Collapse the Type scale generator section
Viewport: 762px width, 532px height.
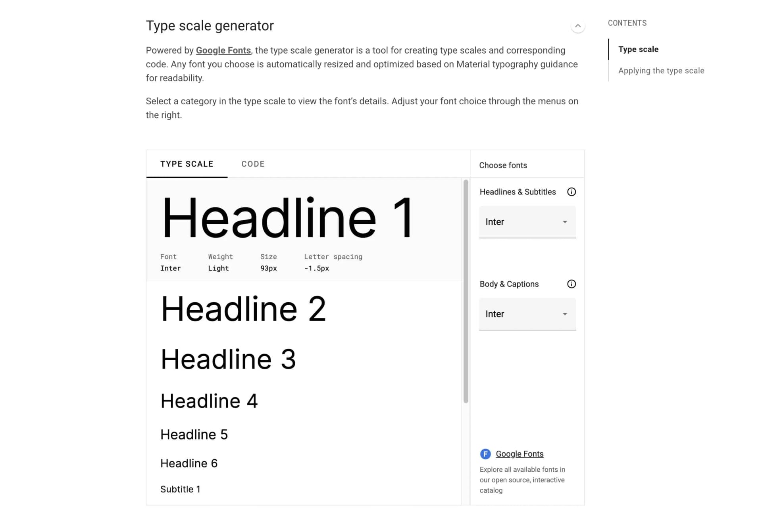578,26
